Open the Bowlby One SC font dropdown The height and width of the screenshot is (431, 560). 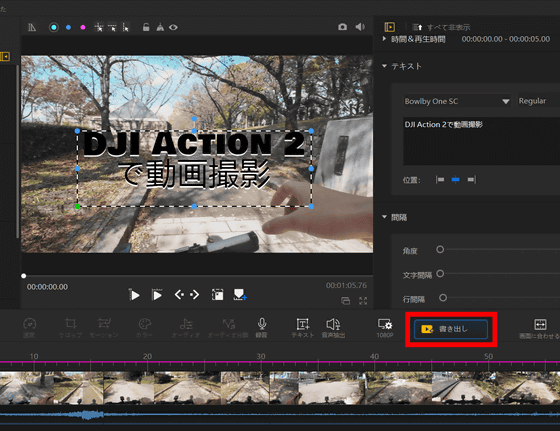457,101
